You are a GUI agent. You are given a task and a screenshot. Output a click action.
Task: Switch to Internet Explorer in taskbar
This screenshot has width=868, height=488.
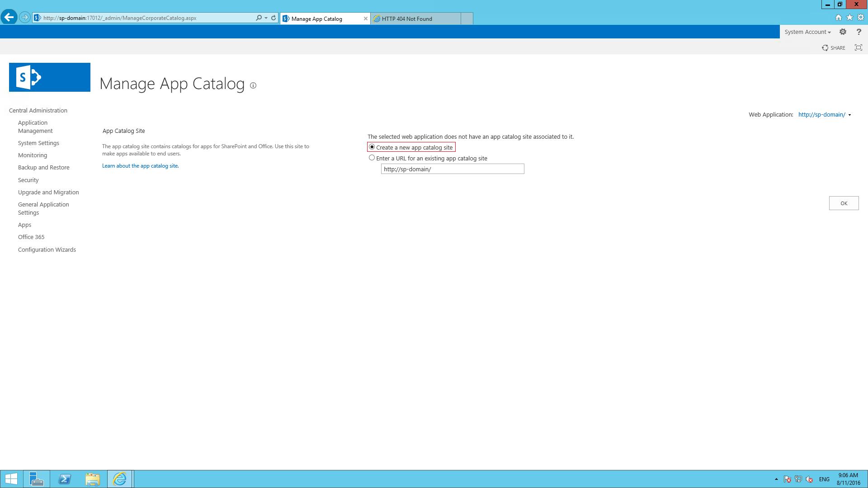(120, 479)
